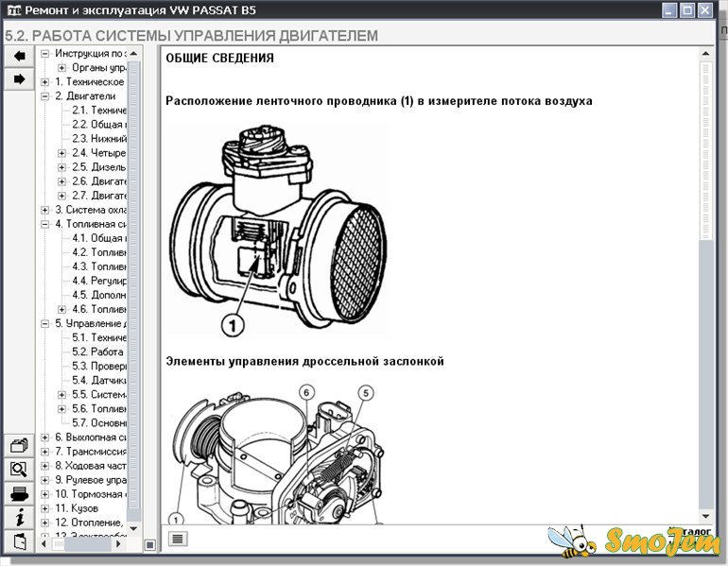
Task: Expand the "Органы упр" tree node
Action: point(61,68)
